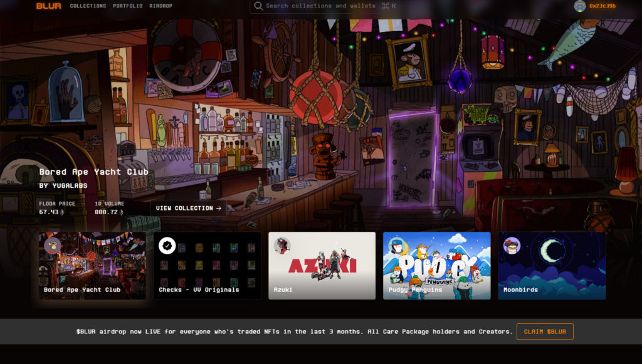Click the BLUR logo
The image size is (642, 364).
pos(49,6)
